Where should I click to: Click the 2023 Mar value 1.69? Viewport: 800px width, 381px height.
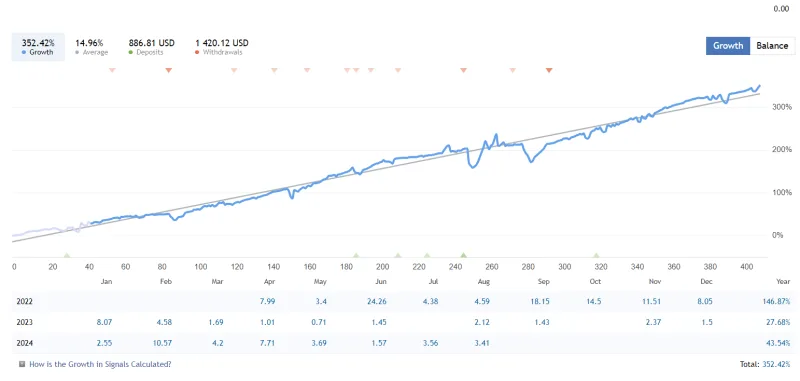tap(215, 322)
